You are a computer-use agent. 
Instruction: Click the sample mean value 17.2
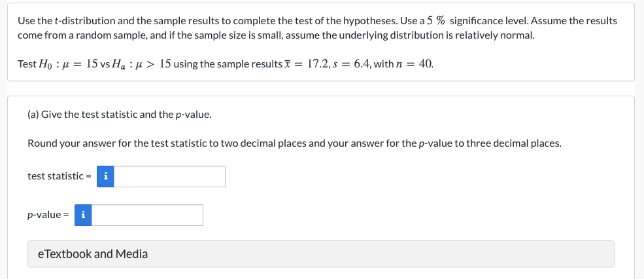(318, 64)
